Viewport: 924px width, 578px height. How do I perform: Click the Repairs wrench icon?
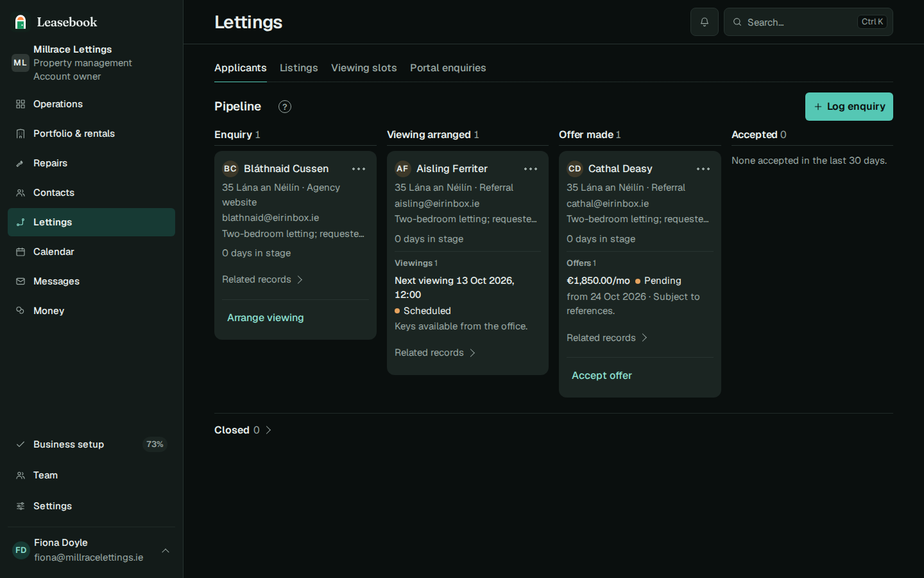pyautogui.click(x=21, y=163)
